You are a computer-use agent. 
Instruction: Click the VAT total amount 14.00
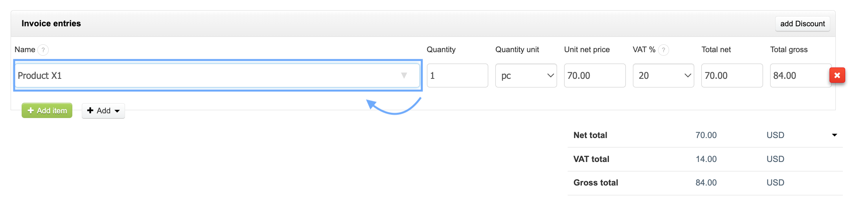pyautogui.click(x=706, y=159)
